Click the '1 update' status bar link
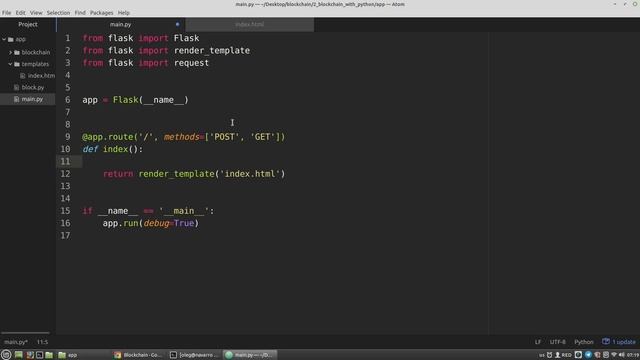Screen dimensions: 640x360 click(624, 342)
